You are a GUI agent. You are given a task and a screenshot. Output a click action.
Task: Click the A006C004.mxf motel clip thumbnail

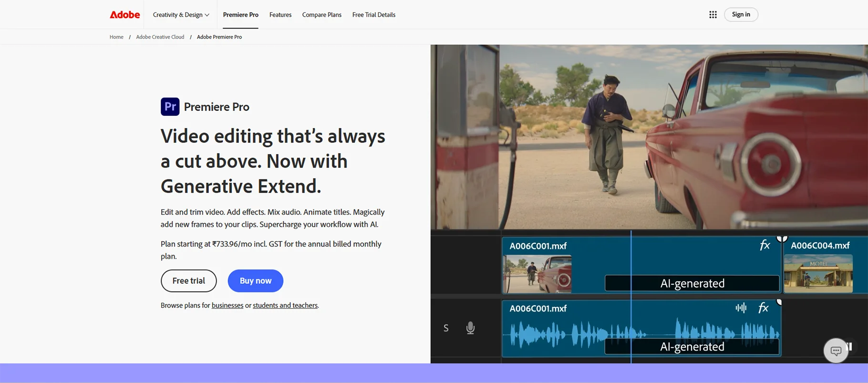click(x=818, y=273)
